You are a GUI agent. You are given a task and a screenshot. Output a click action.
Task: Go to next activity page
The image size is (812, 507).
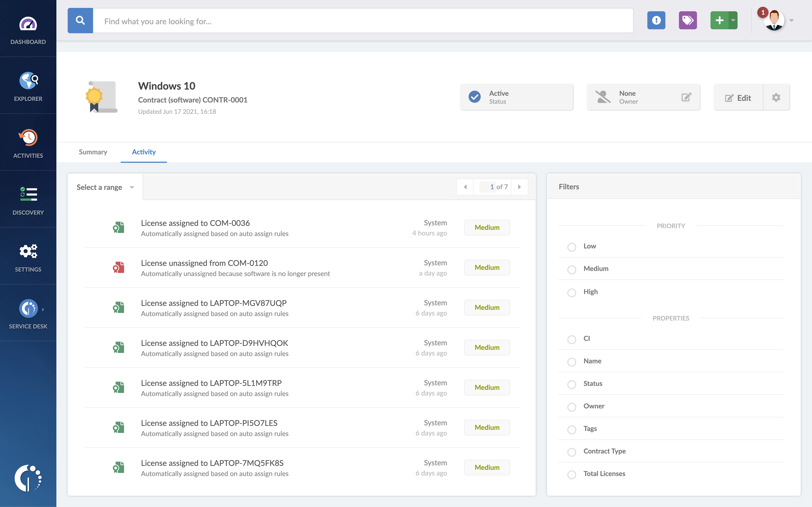pyautogui.click(x=519, y=187)
